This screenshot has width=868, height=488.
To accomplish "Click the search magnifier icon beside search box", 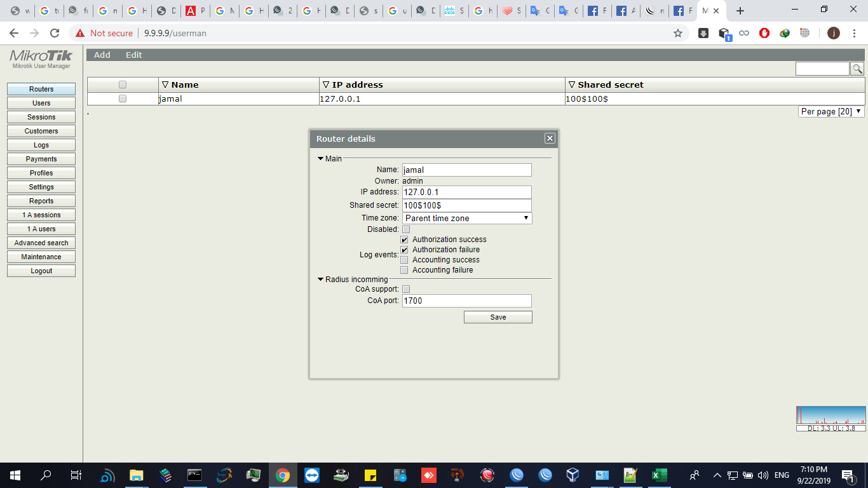I will pyautogui.click(x=857, y=69).
